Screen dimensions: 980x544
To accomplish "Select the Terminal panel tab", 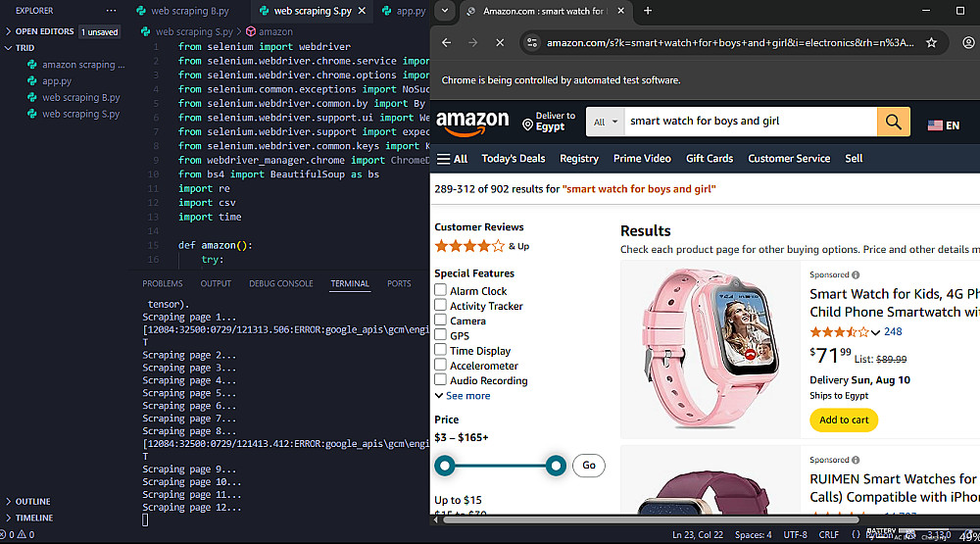I will [350, 283].
